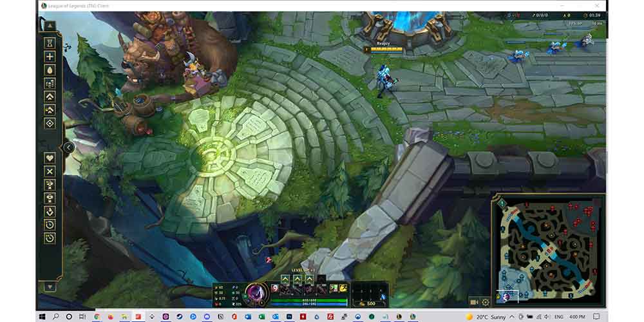Click the hourglass icon in left panel
Screen dimensions: 644x322
click(50, 43)
